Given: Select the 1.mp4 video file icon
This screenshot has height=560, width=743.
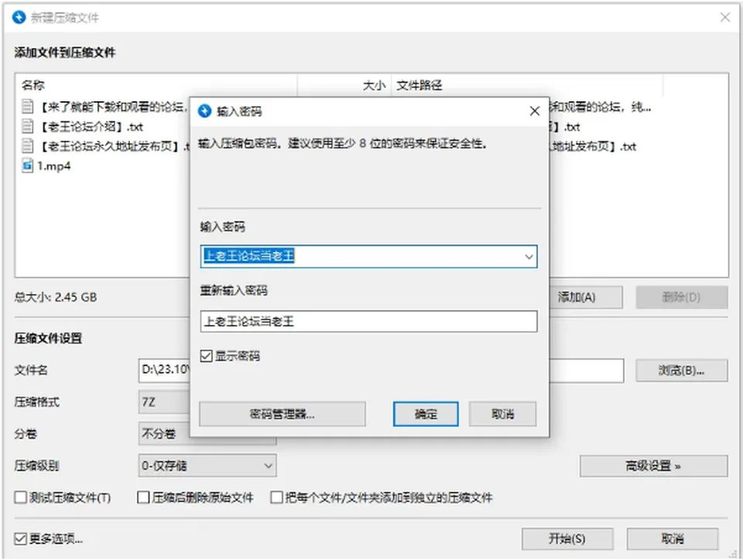Looking at the screenshot, I should (28, 166).
